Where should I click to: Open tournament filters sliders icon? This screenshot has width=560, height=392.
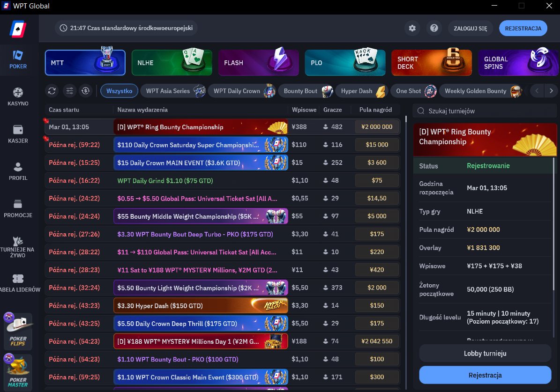coord(70,91)
